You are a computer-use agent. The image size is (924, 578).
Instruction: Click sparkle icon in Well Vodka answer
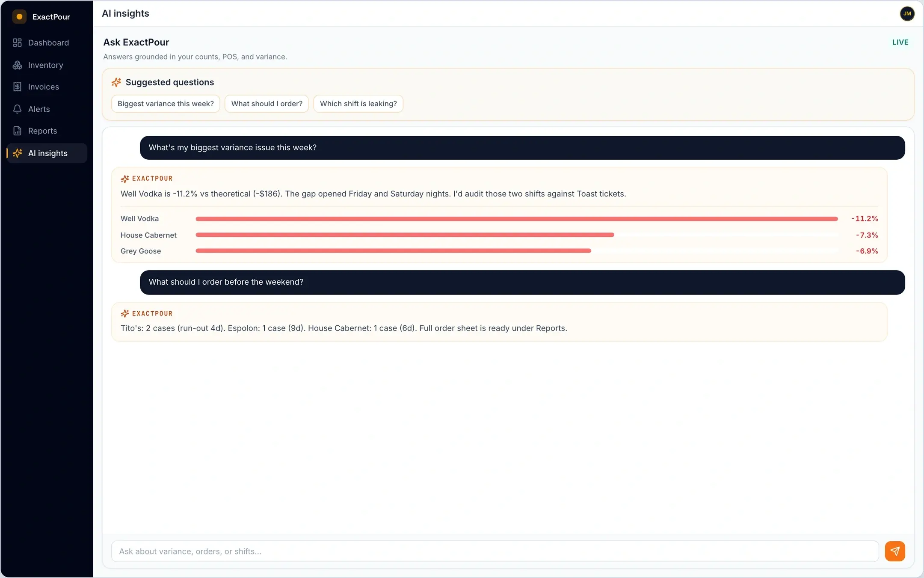point(125,179)
